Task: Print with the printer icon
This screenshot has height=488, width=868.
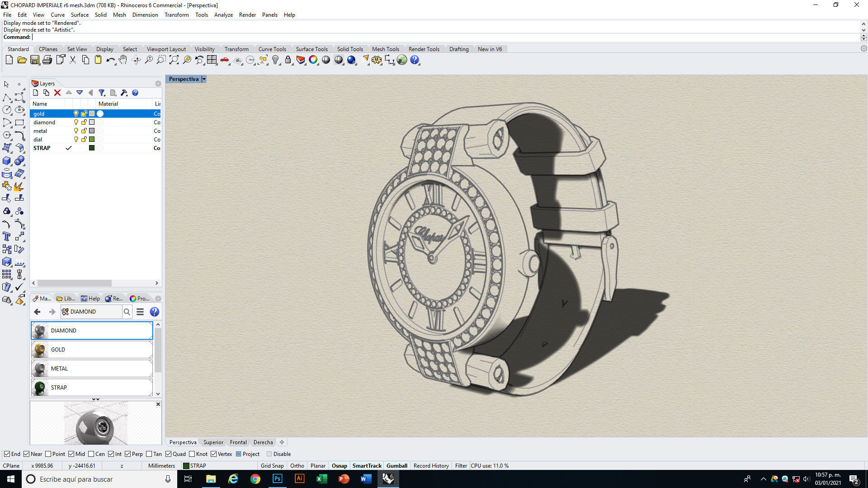Action: click(x=47, y=60)
